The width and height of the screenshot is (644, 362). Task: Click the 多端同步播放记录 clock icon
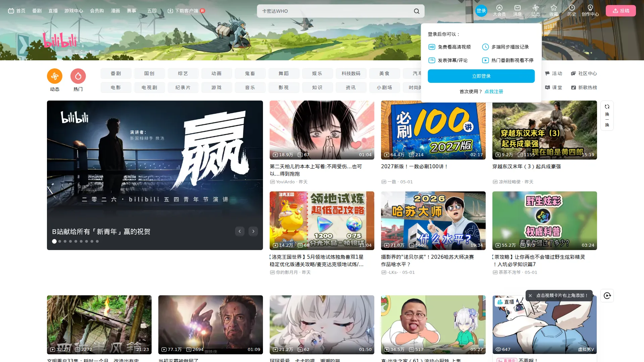485,47
